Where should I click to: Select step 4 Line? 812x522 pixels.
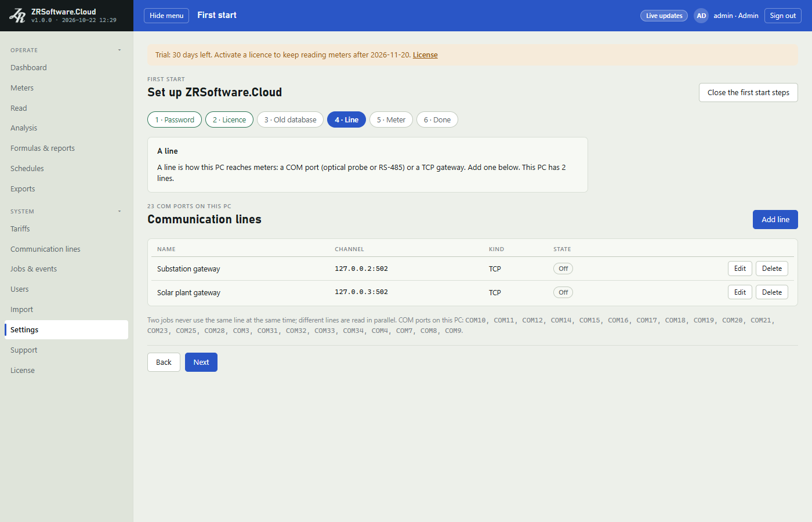[346, 119]
